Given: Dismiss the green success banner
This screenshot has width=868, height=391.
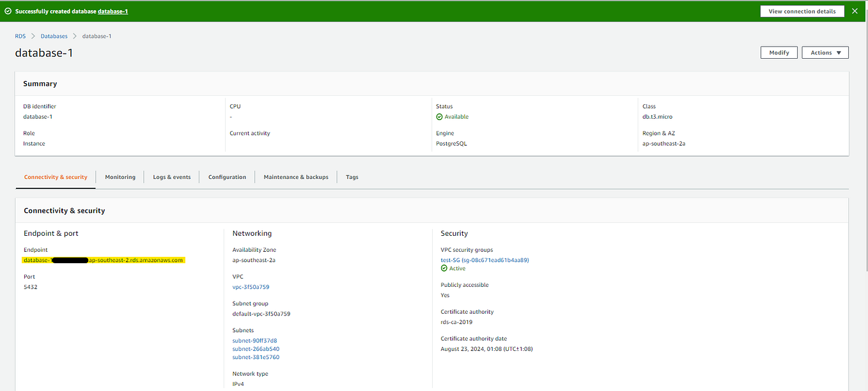Looking at the screenshot, I should click(855, 11).
